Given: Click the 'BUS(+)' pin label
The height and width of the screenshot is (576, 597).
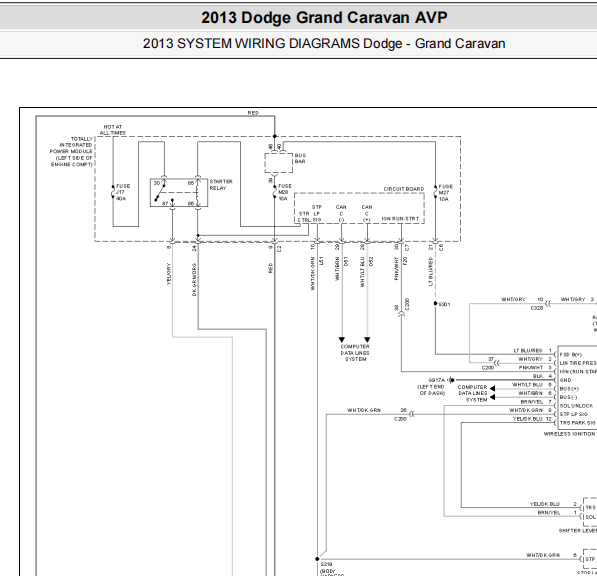Looking at the screenshot, I should point(569,389).
